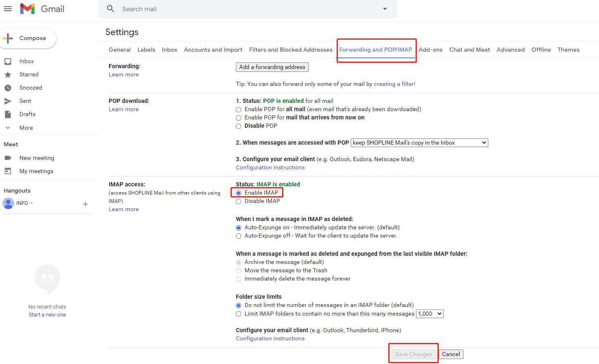Open Configuration instructions link under IMAP

pos(270,338)
